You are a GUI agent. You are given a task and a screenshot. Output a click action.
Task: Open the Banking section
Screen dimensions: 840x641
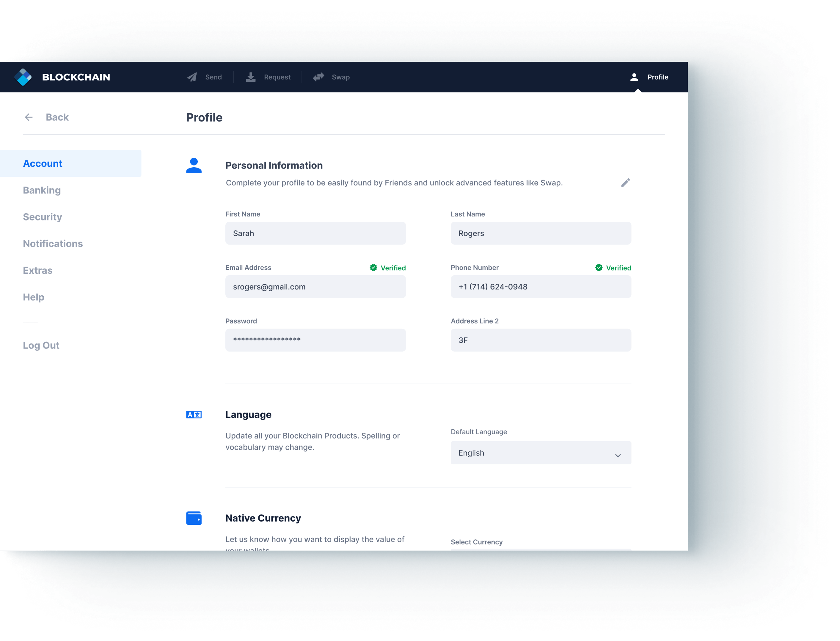(42, 190)
